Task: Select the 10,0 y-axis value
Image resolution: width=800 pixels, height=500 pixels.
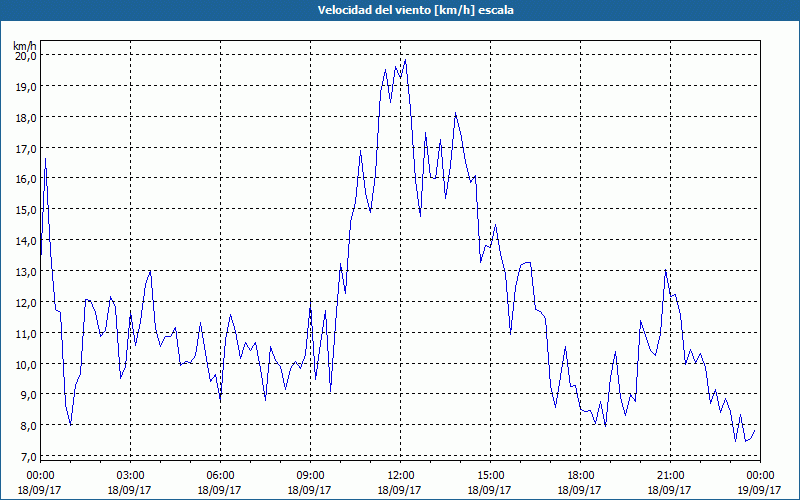Action: [26, 365]
